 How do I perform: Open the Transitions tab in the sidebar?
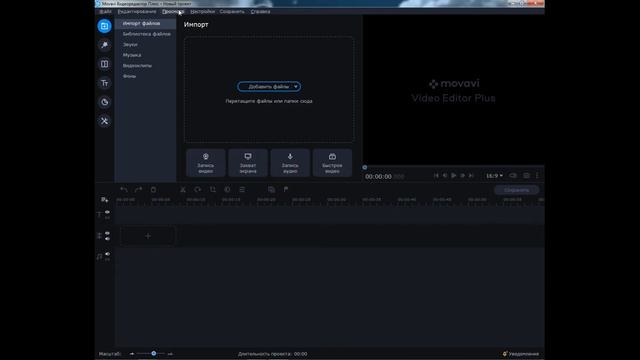point(104,64)
